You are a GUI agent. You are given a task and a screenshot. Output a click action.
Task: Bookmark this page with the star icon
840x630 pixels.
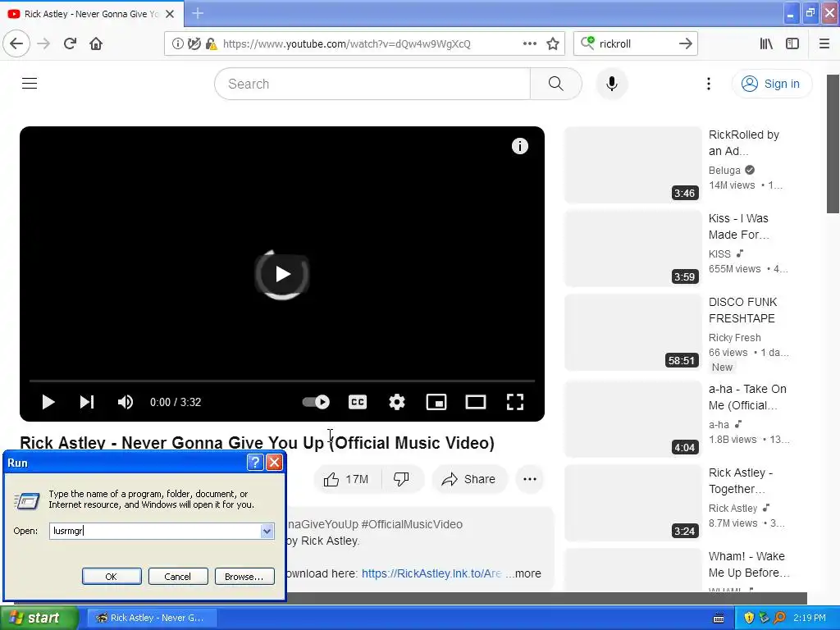pyautogui.click(x=553, y=44)
